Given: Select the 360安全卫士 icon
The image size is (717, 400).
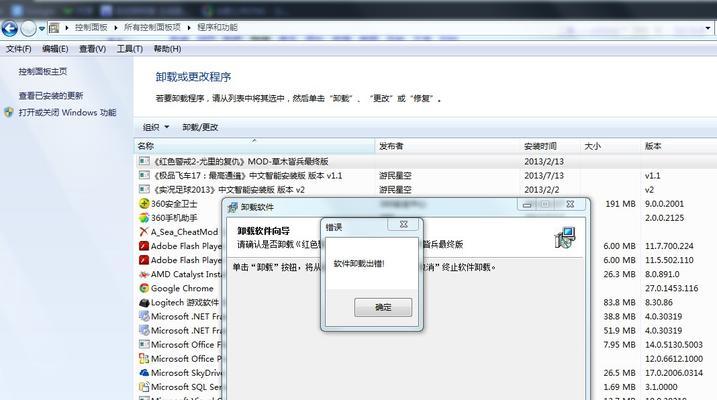Looking at the screenshot, I should (144, 203).
